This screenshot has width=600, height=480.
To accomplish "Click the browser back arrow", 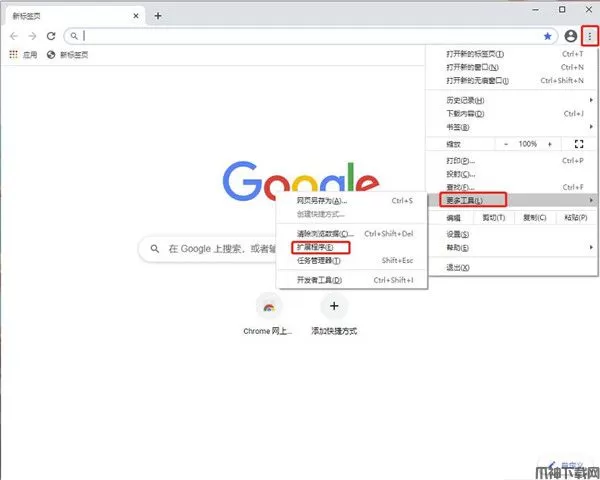I will coord(14,36).
